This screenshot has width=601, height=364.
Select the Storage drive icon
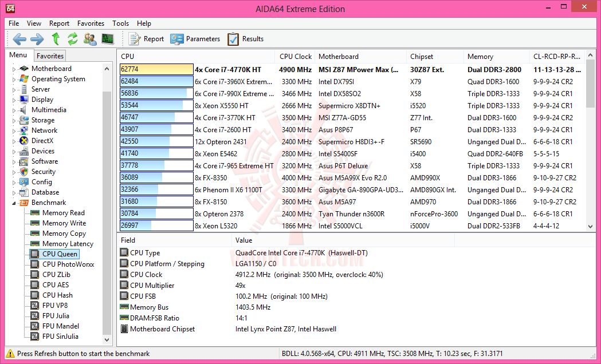(24, 120)
